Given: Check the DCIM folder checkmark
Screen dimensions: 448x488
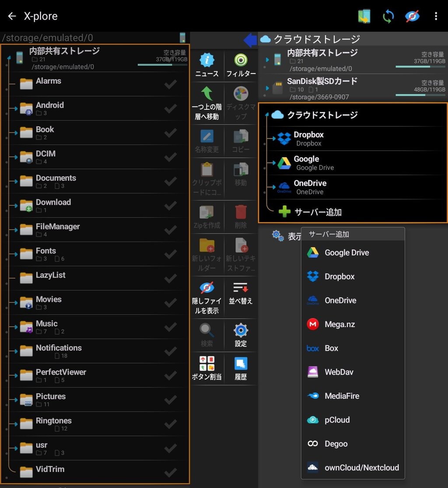Looking at the screenshot, I should click(x=171, y=157).
